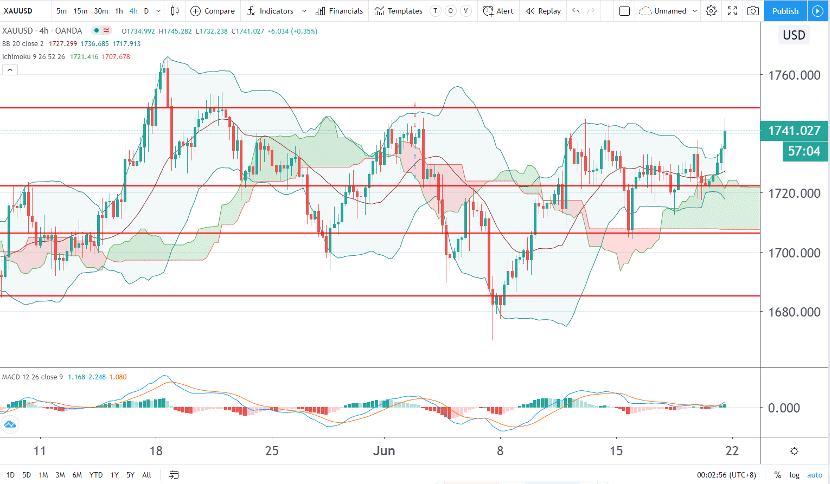Open axis settings gear at bottom right
830x484 pixels.
click(x=794, y=451)
